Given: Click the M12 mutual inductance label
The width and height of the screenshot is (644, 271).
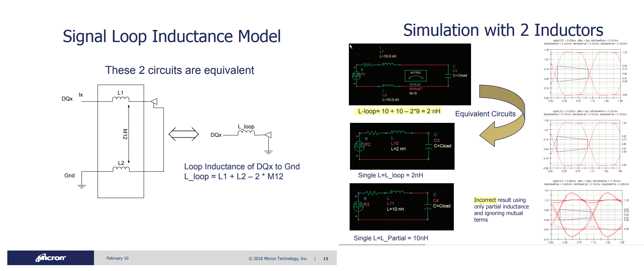Looking at the screenshot, I should point(125,134).
